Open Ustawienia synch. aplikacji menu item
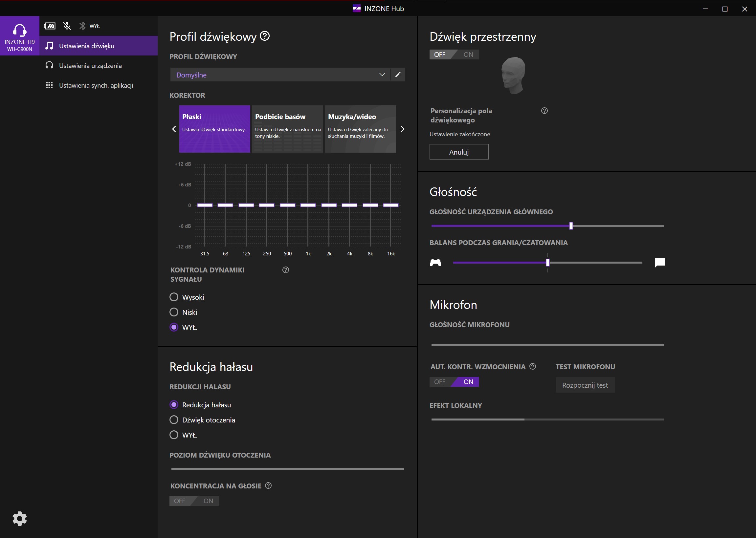The width and height of the screenshot is (756, 538). pyautogui.click(x=96, y=85)
